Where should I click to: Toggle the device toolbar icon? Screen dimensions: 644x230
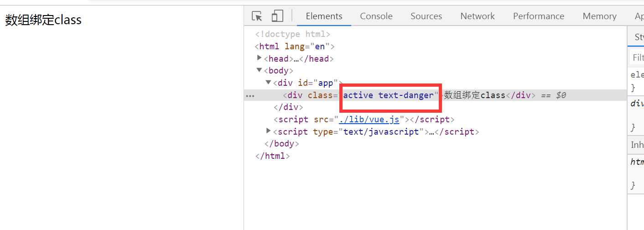[277, 16]
